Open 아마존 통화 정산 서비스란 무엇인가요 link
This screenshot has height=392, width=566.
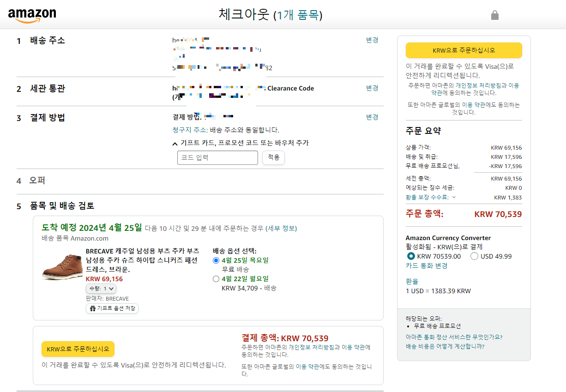click(x=454, y=337)
